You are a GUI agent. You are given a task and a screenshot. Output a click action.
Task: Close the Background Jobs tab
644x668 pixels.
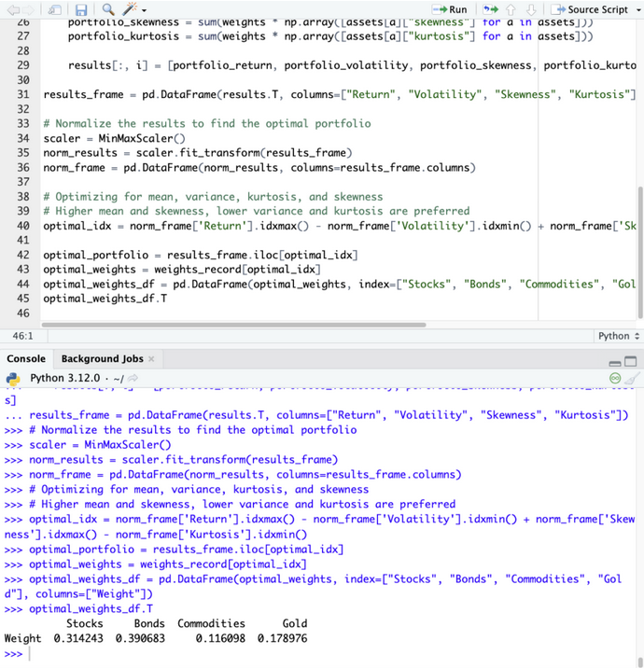point(151,359)
